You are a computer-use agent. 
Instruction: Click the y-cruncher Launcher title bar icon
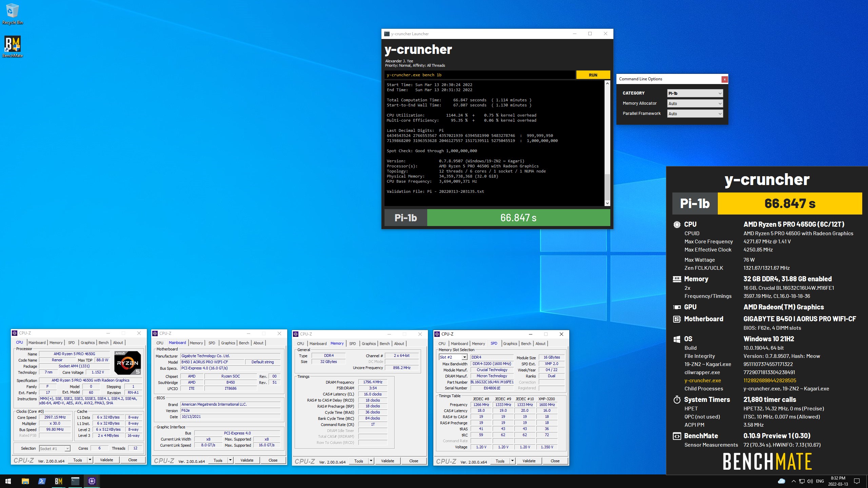click(x=387, y=34)
